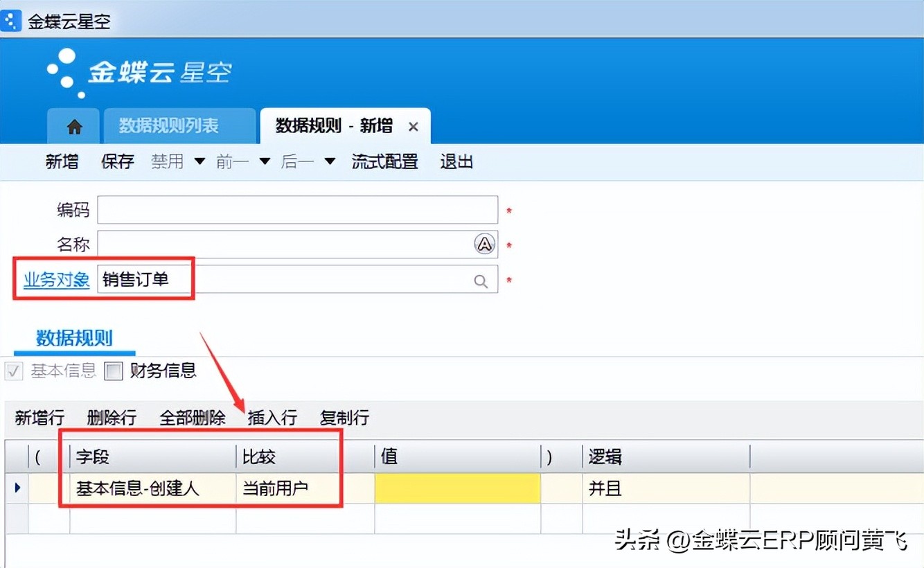
Task: Click 插入行 to insert a row
Action: (x=272, y=418)
